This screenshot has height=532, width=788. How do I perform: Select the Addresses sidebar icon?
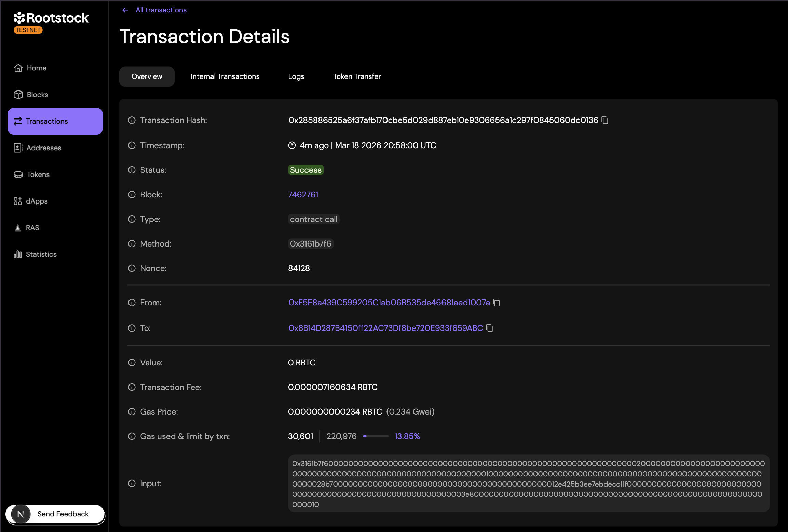[x=18, y=148]
